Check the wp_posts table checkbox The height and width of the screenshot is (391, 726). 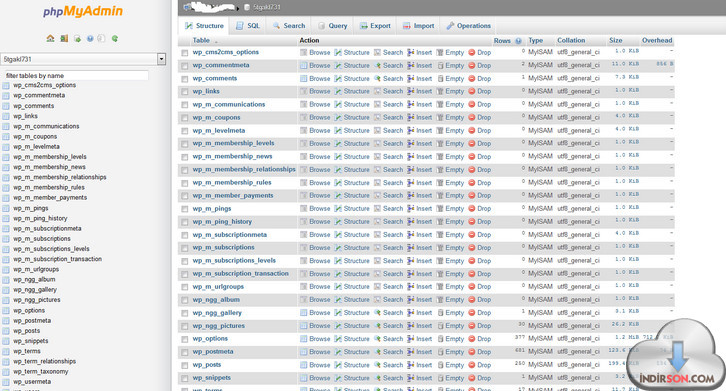pos(185,365)
